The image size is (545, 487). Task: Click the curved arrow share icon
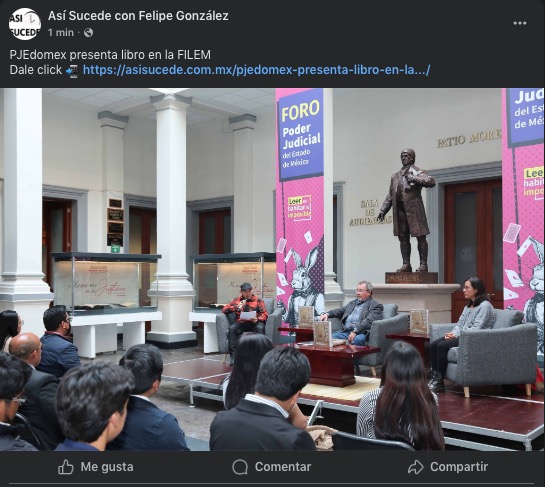415,467
